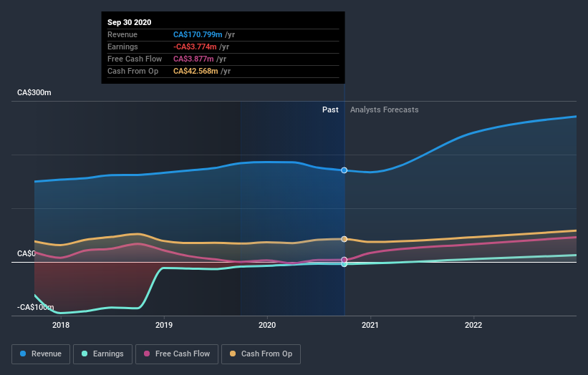Screen dimensions: 588x375
Task: Click the 'Revenue' row label in tooltip
Action: (x=122, y=34)
